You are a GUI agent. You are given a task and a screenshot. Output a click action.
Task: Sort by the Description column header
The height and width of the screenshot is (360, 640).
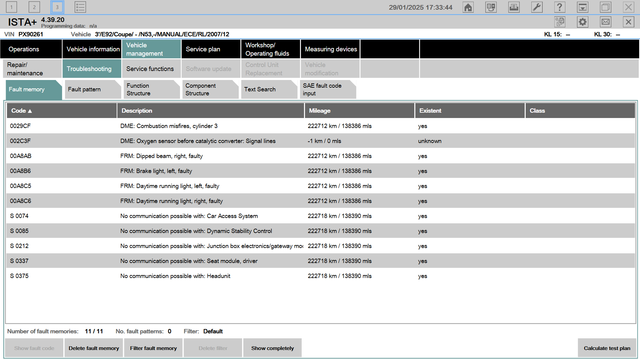(x=211, y=111)
